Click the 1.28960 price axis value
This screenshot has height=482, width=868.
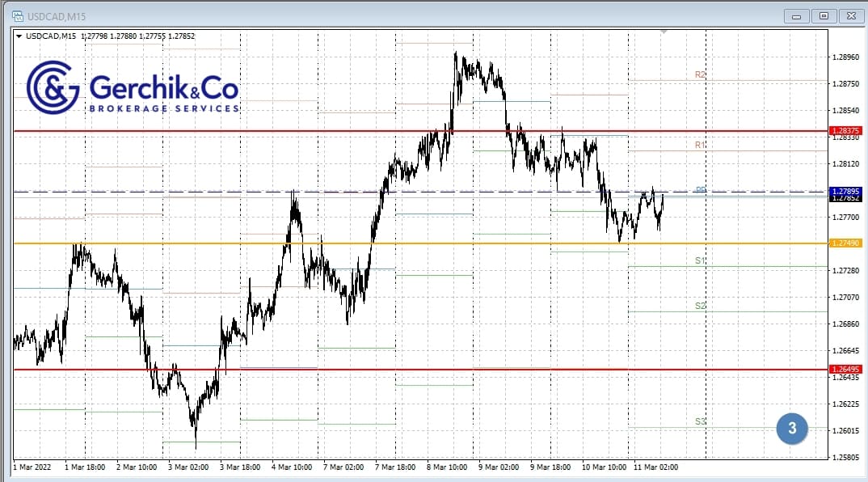[x=845, y=57]
